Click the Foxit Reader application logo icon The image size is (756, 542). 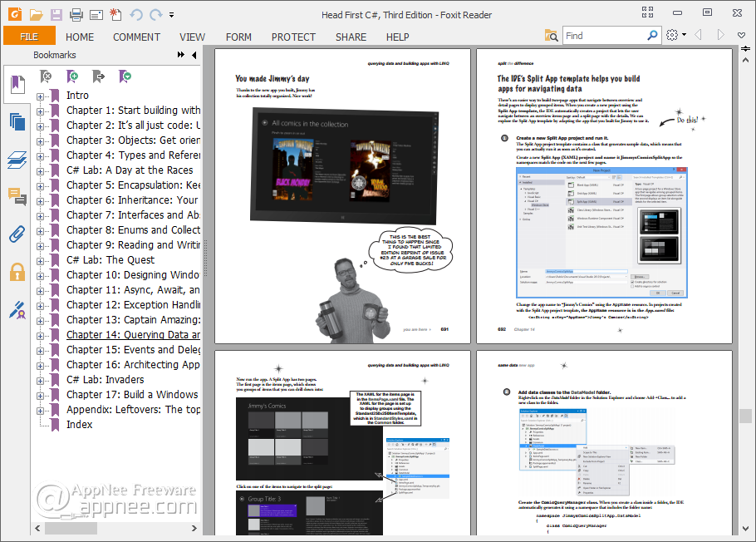(x=15, y=14)
